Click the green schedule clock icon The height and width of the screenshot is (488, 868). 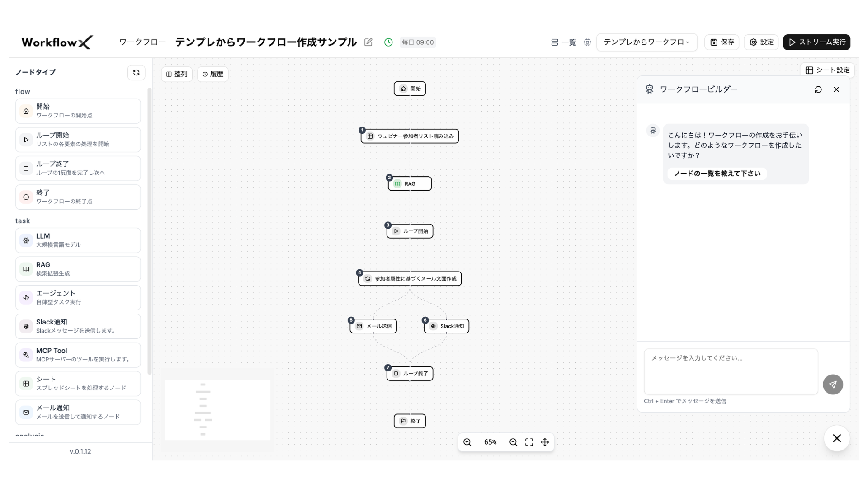(388, 42)
